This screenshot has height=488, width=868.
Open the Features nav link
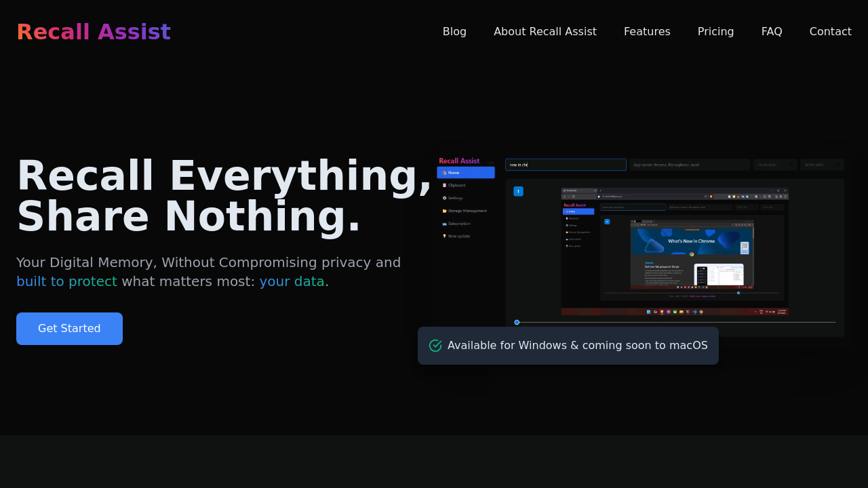tap(647, 32)
